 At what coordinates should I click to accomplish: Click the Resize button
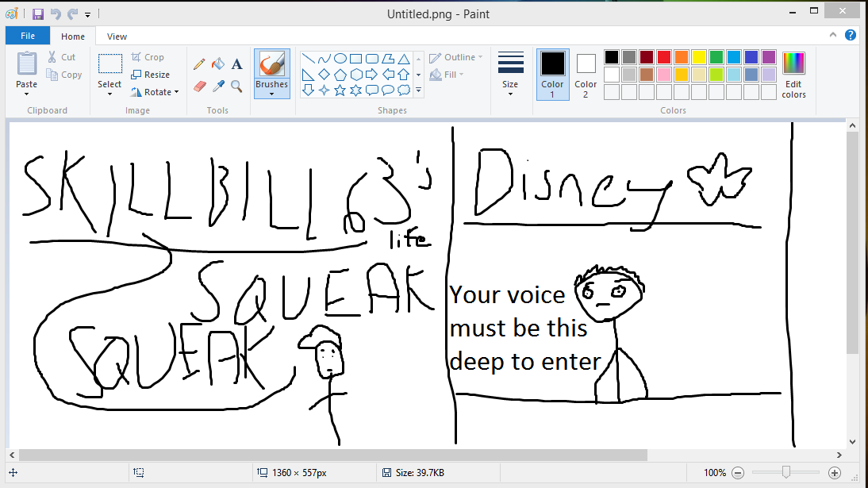[x=151, y=75]
